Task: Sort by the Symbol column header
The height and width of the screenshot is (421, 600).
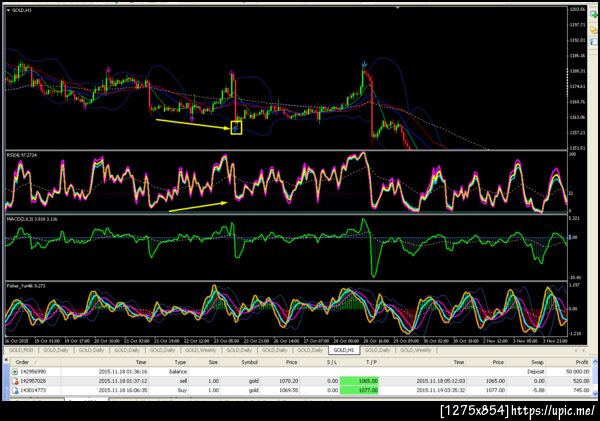Action: pos(249,362)
